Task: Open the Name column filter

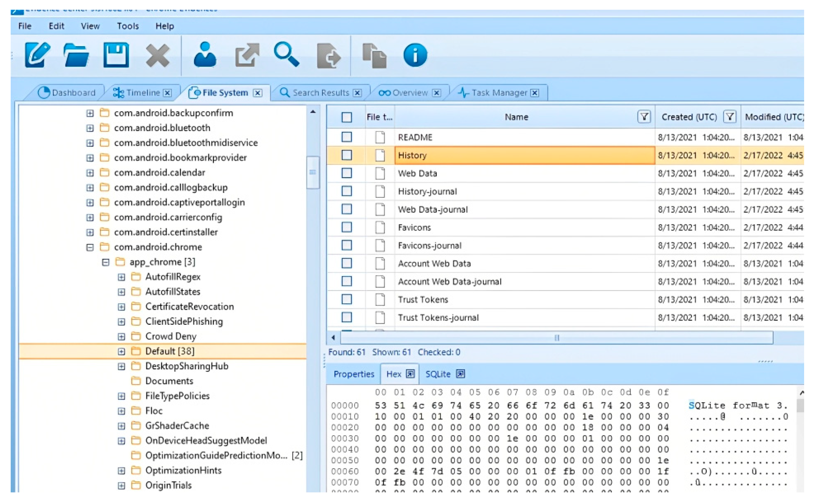Action: 644,117
